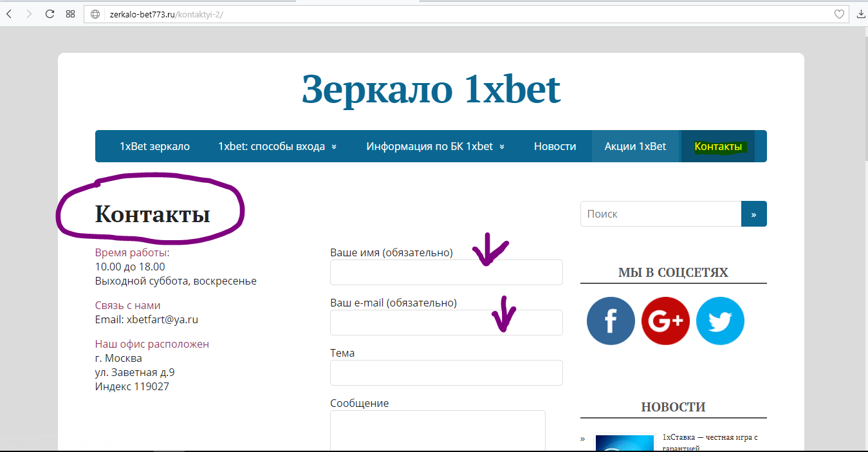Expand 'Информация по БК 1xbet' submenu
The height and width of the screenshot is (452, 868).
[x=435, y=146]
